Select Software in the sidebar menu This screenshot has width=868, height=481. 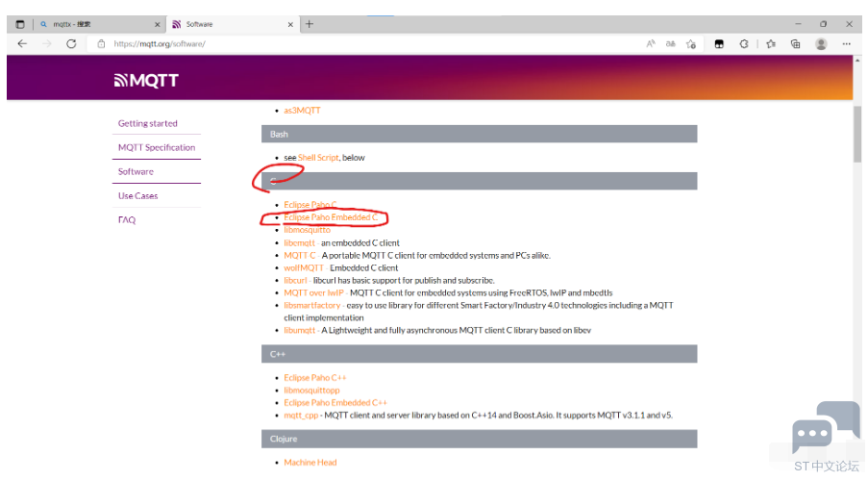coord(136,172)
